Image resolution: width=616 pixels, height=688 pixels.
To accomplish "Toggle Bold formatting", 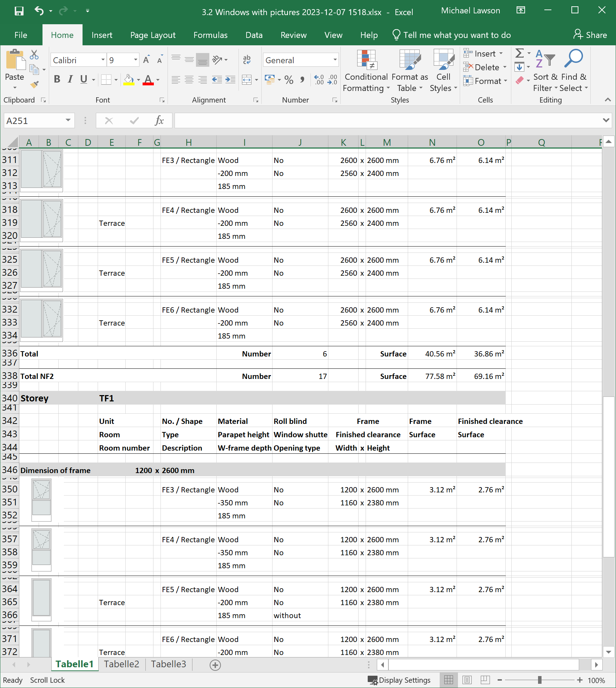I will pyautogui.click(x=57, y=79).
